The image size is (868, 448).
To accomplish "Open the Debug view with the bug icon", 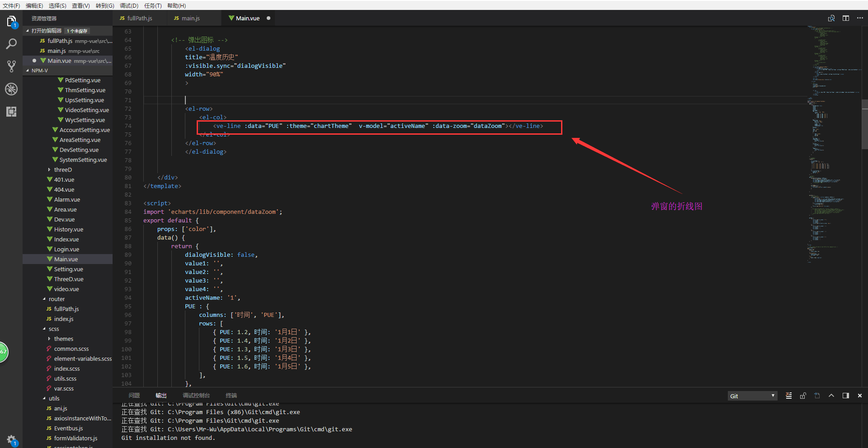I will [x=11, y=89].
